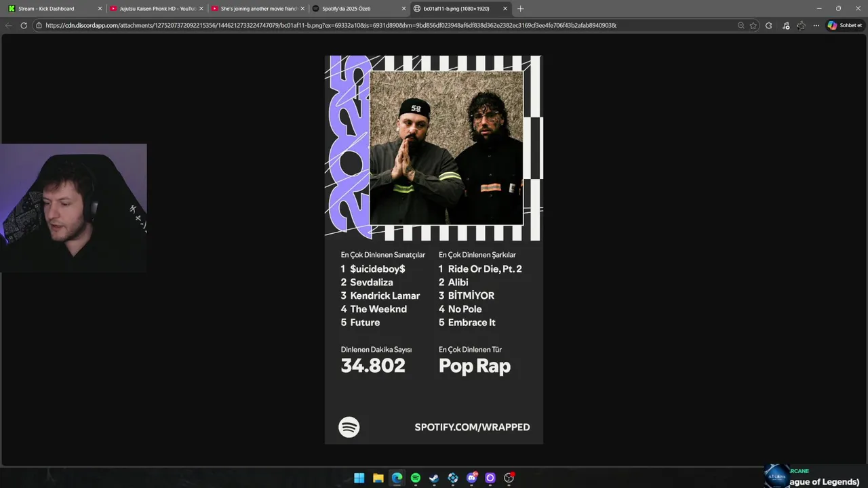Click the song title Embrace It
Screen dimensions: 868x488
(472, 323)
